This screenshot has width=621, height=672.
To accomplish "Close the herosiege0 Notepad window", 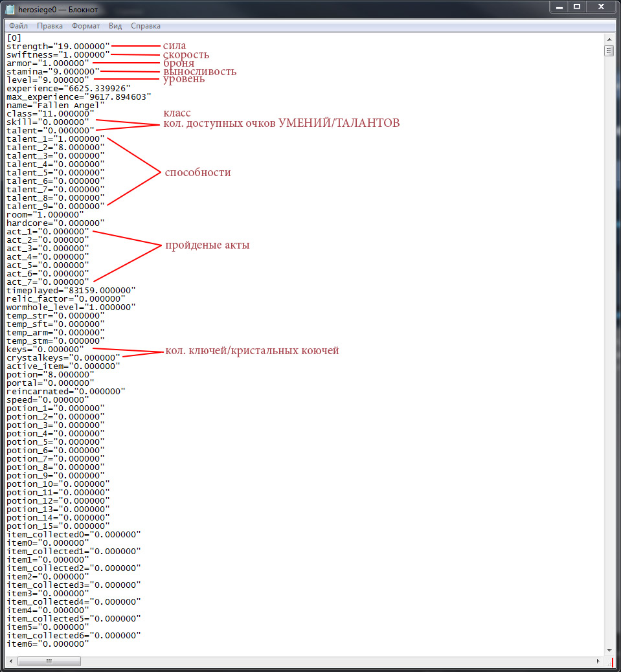I will pos(602,7).
